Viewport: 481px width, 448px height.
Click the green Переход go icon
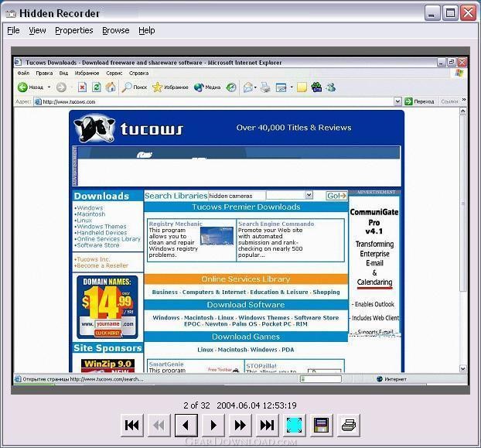pyautogui.click(x=408, y=101)
